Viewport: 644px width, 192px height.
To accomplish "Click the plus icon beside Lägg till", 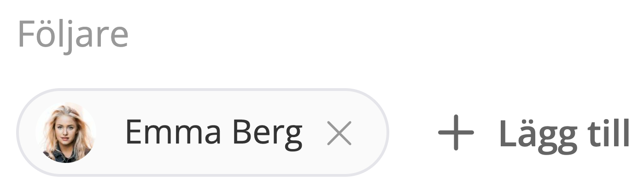I will pos(456,132).
